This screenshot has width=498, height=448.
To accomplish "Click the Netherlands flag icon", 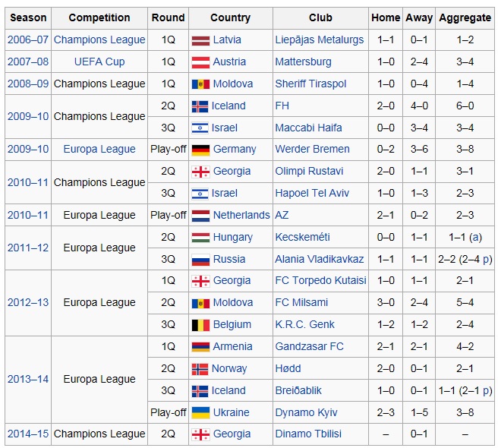I will click(200, 215).
